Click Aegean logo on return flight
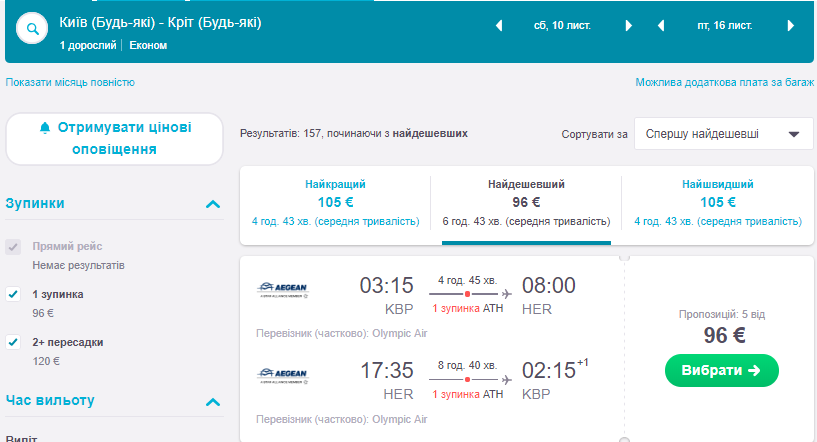 284,376
